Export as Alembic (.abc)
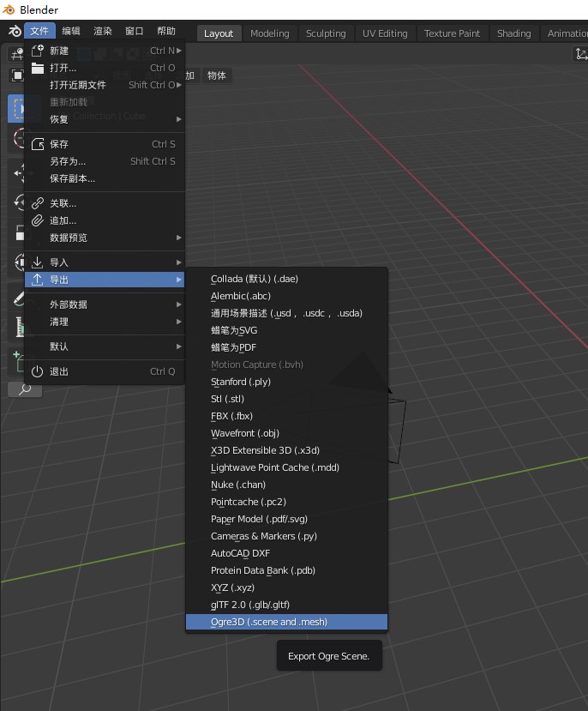Screen dimensions: 588x711 [x=287, y=297]
